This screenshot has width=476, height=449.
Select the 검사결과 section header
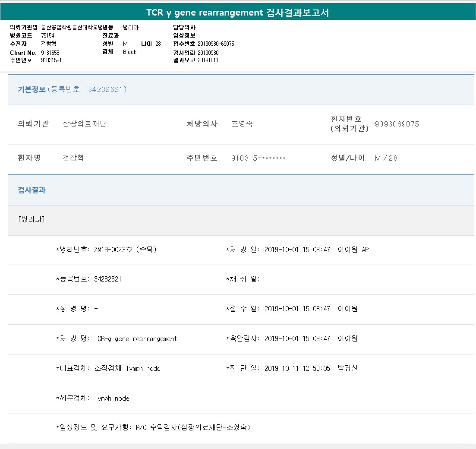[x=32, y=190]
